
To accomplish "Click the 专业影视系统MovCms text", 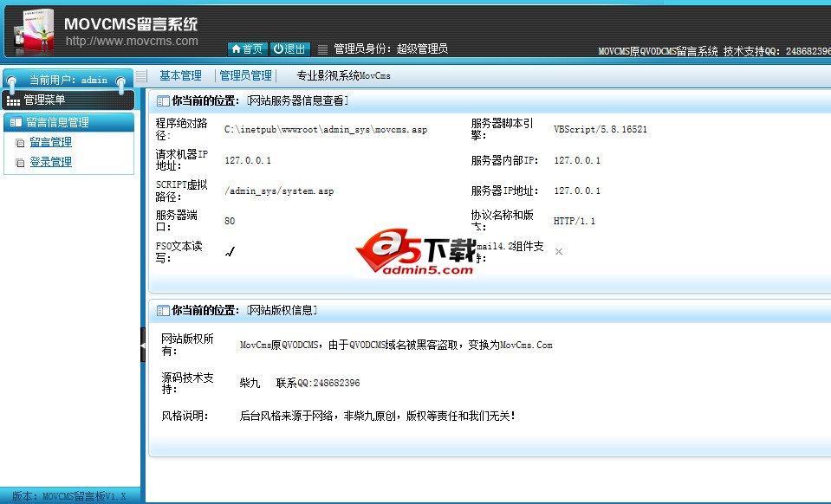I will 343,75.
